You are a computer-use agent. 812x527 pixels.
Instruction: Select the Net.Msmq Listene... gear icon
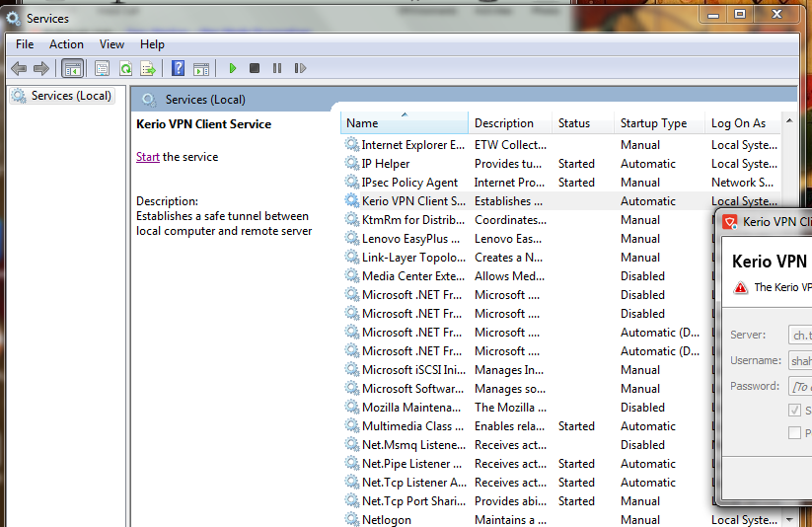tap(352, 445)
